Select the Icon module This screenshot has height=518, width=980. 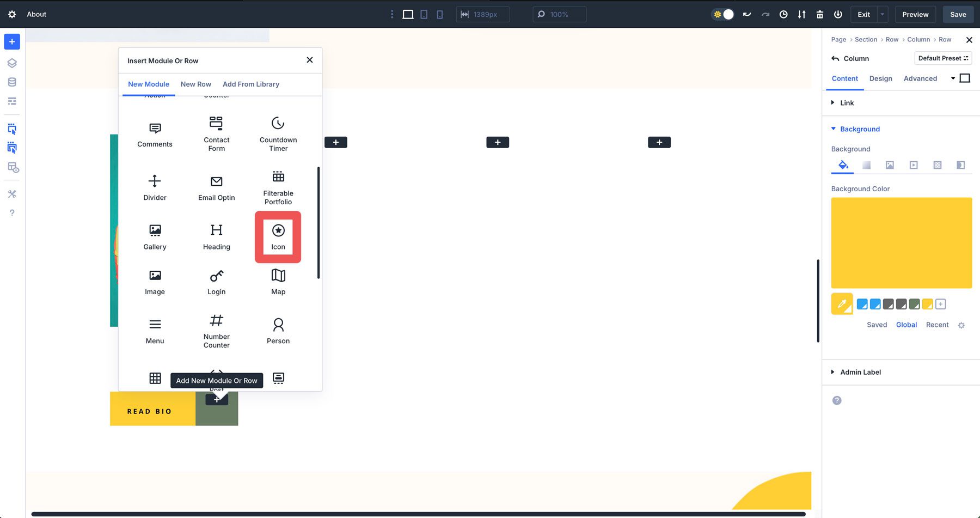[278, 236]
